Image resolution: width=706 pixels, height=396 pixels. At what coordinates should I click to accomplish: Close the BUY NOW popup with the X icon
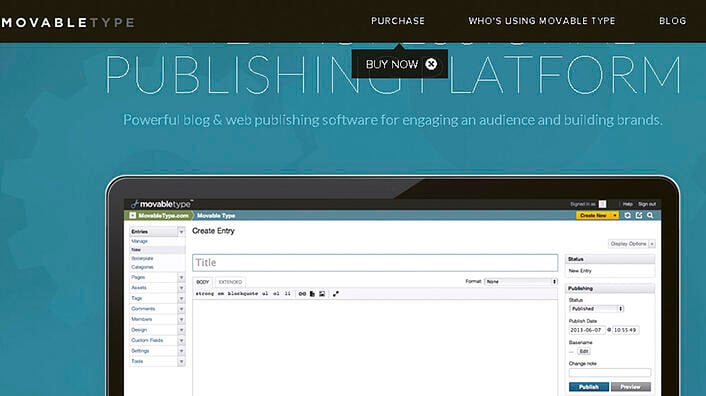(x=431, y=64)
